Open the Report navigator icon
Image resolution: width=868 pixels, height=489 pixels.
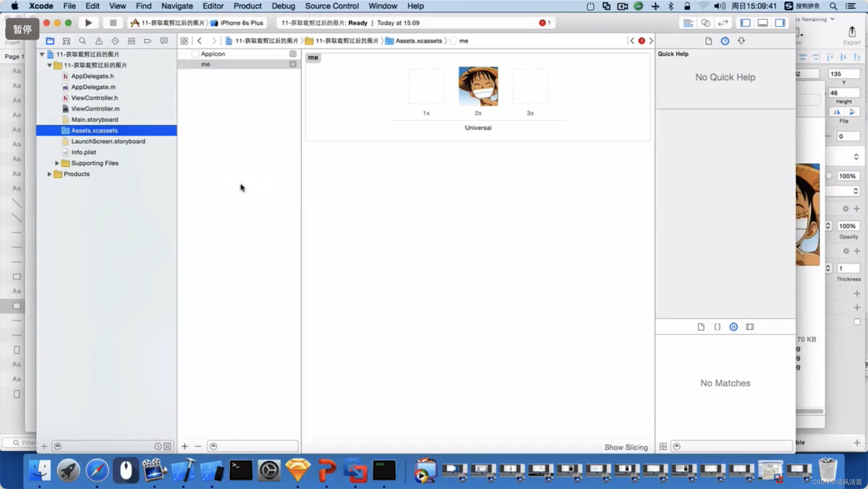[164, 41]
